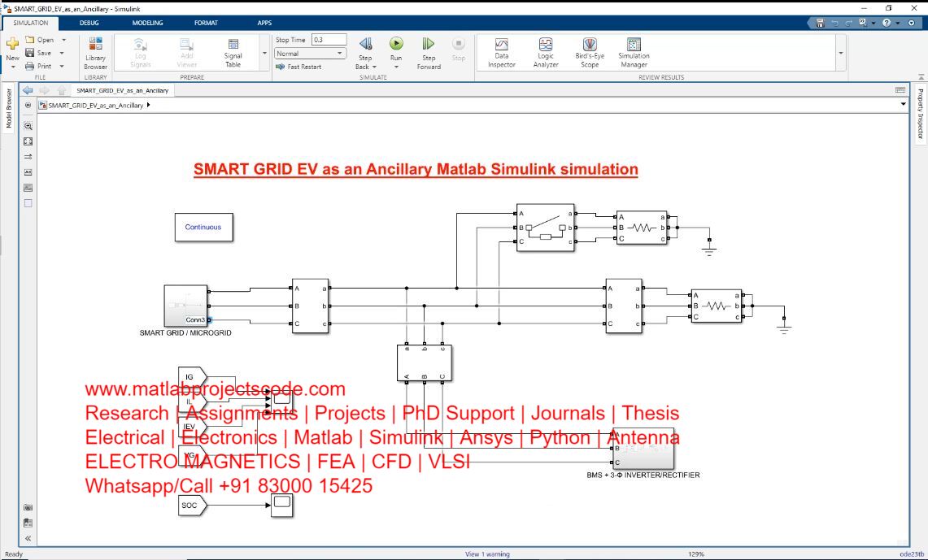
Task: Select the Zoom tool in canvas palette
Action: coord(28,126)
